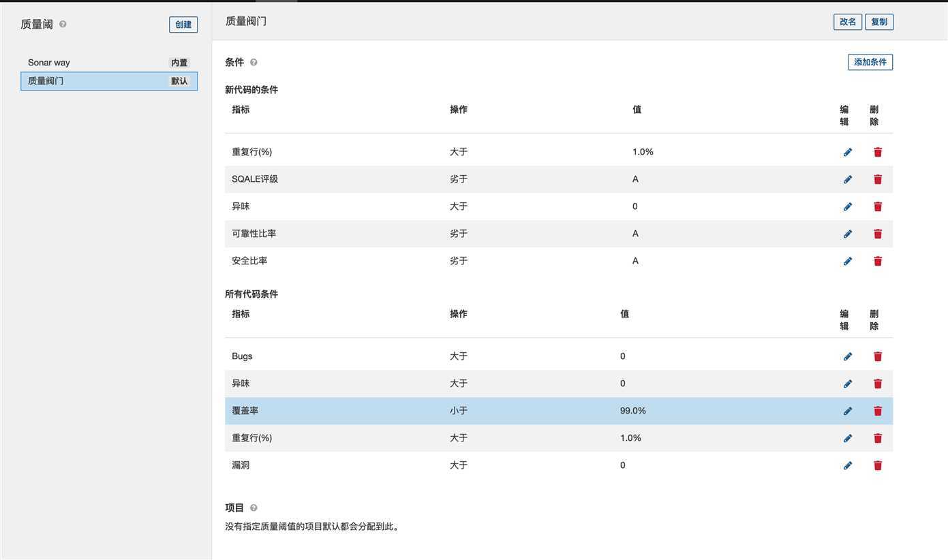Click the text 没有指定质量阈值的项目默认都会分配到此。
The width and height of the screenshot is (948, 560).
314,527
